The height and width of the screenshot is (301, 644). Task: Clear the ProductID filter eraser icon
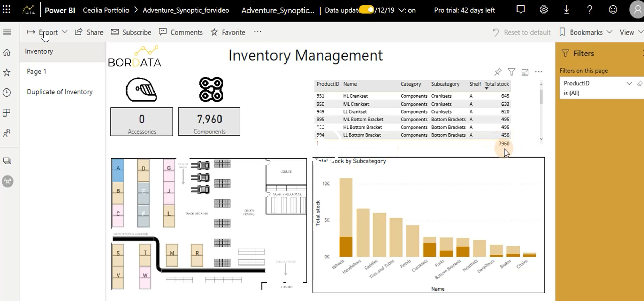point(640,83)
